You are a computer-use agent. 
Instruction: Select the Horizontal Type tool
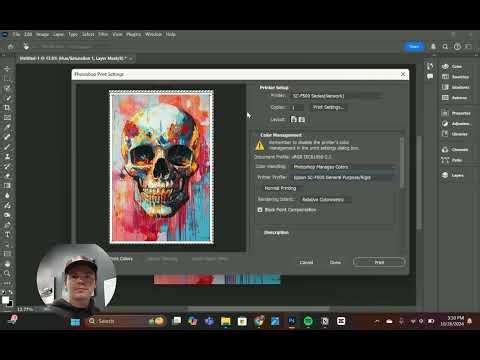(7, 235)
